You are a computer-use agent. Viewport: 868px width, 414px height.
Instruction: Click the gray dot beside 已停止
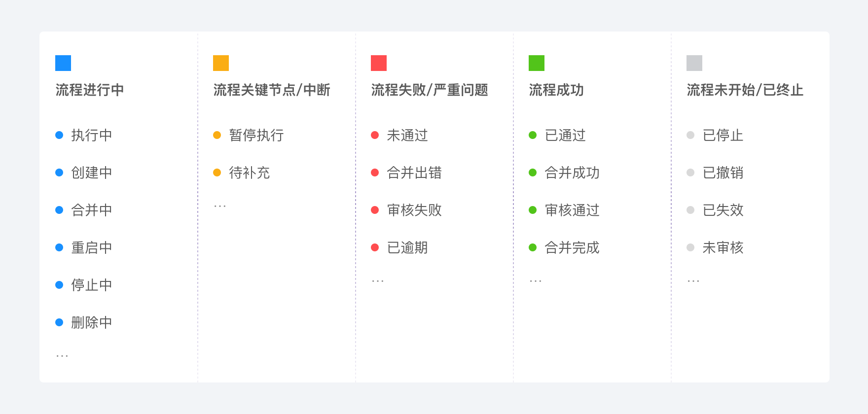pos(690,135)
